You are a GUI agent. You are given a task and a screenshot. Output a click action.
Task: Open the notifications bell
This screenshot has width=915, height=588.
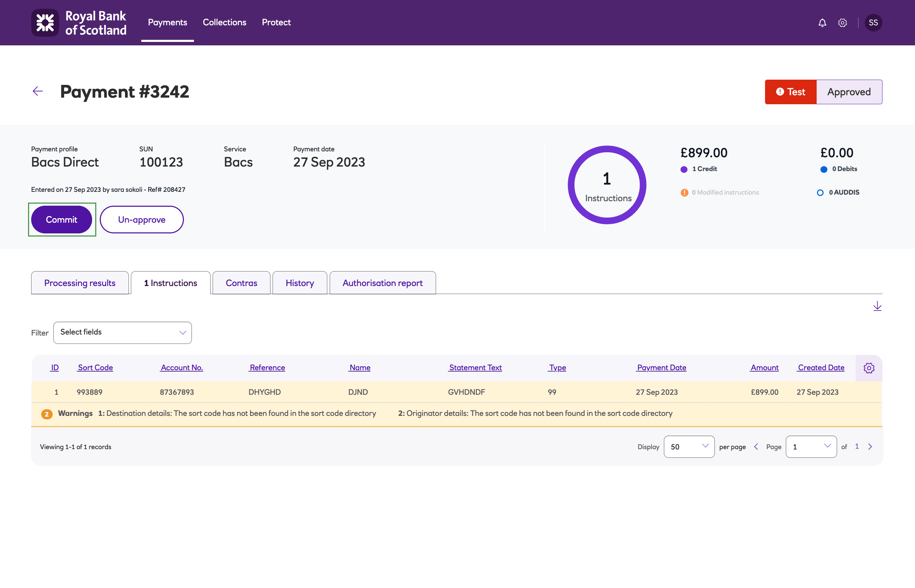pyautogui.click(x=822, y=23)
